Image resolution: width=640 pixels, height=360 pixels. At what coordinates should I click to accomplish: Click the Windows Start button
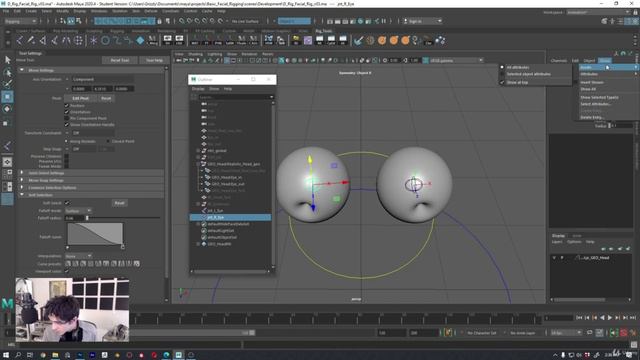[x=6, y=355]
